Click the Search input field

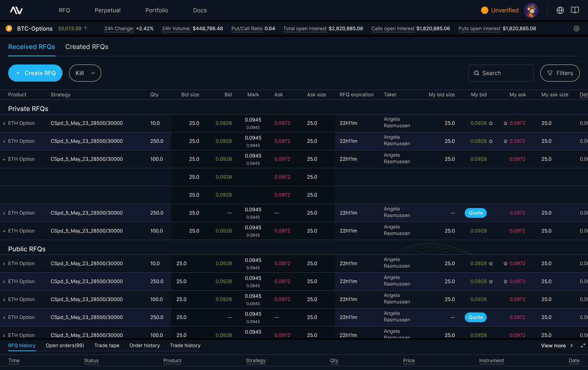click(x=501, y=73)
